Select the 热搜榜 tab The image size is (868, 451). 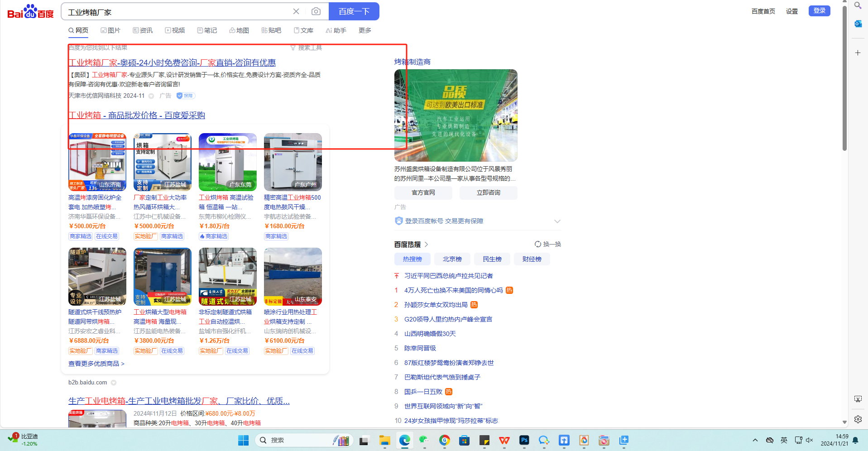pos(412,259)
